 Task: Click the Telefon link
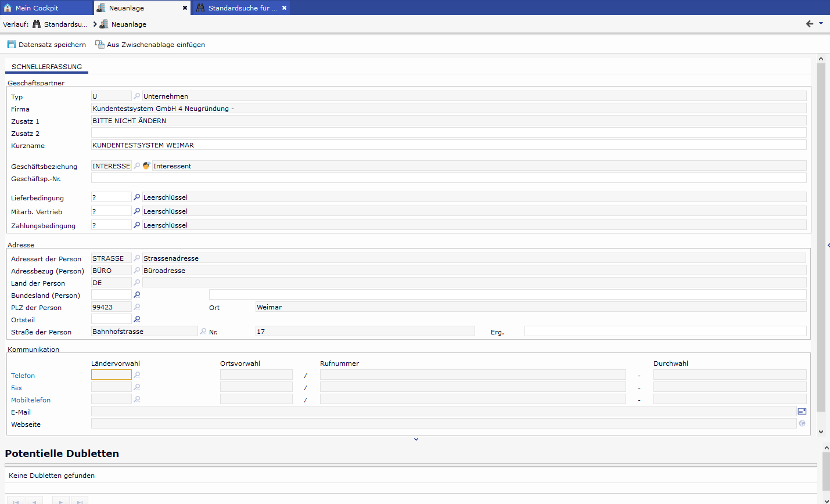tap(23, 376)
